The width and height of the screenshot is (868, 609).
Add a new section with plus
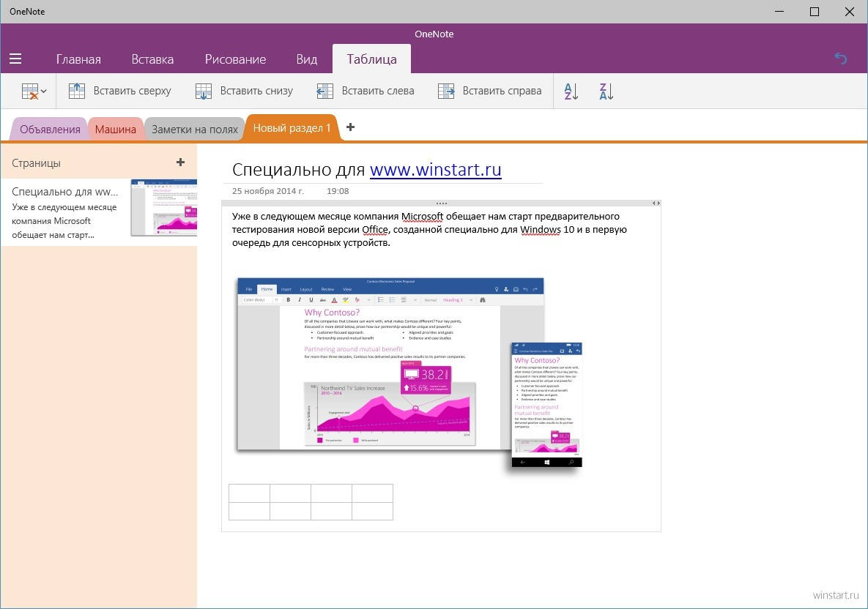click(x=350, y=127)
